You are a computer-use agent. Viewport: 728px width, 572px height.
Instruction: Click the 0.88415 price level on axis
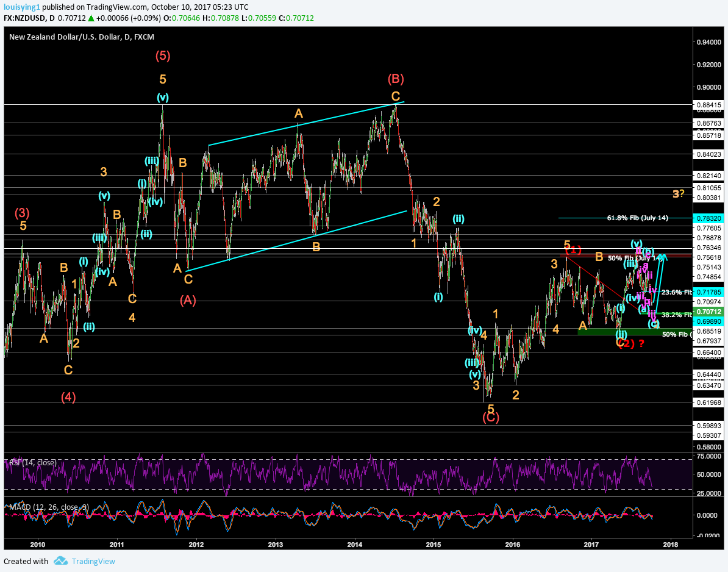(x=709, y=105)
